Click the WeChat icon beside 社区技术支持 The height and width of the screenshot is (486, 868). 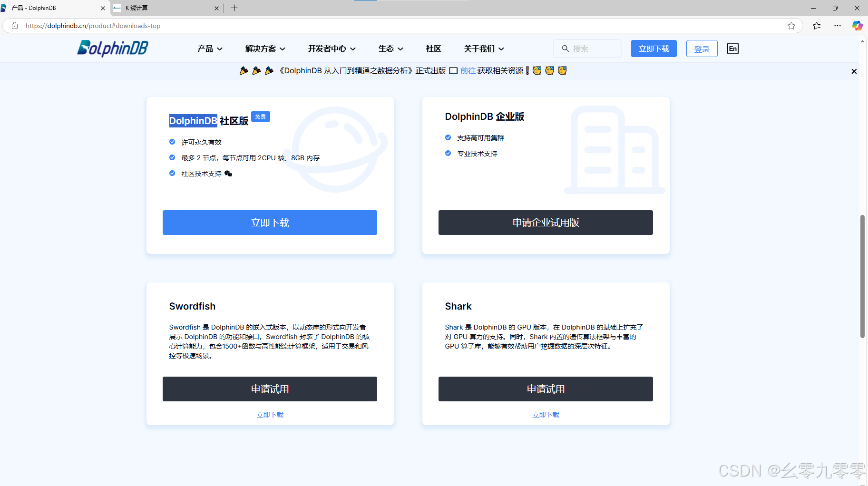[x=228, y=174]
